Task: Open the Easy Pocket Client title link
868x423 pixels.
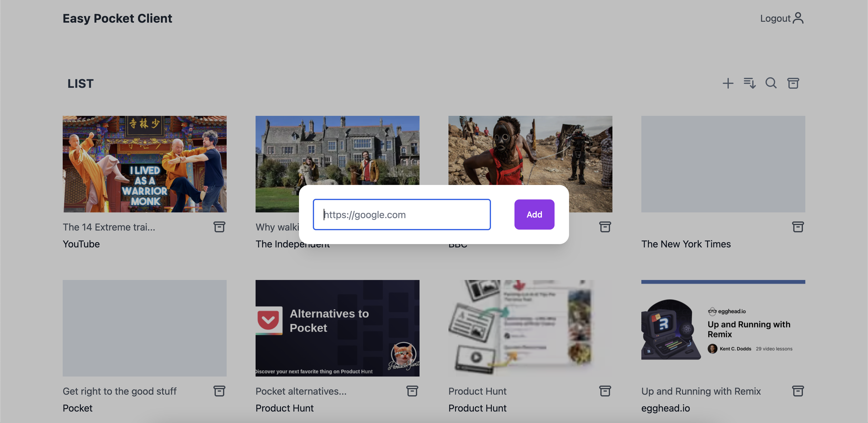Action: 117,18
